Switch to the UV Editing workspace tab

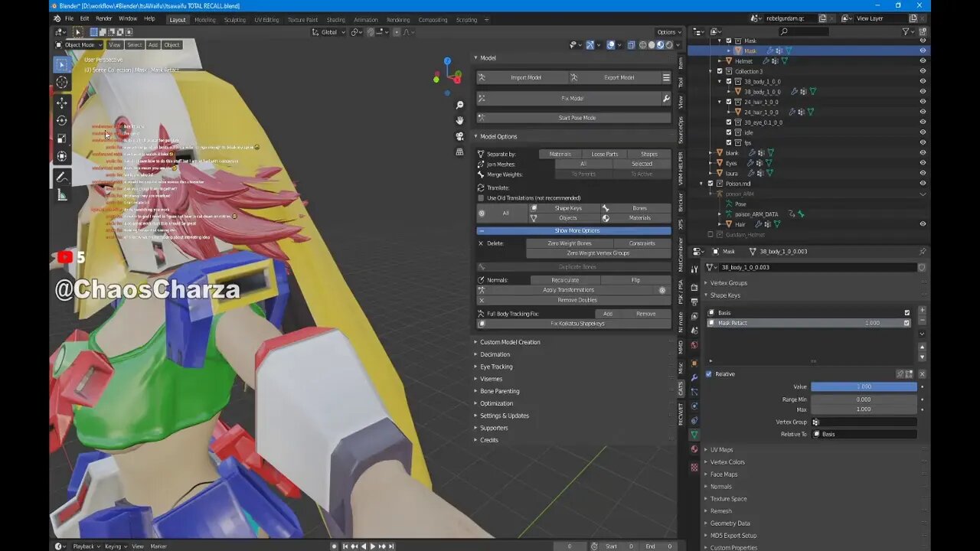point(266,20)
